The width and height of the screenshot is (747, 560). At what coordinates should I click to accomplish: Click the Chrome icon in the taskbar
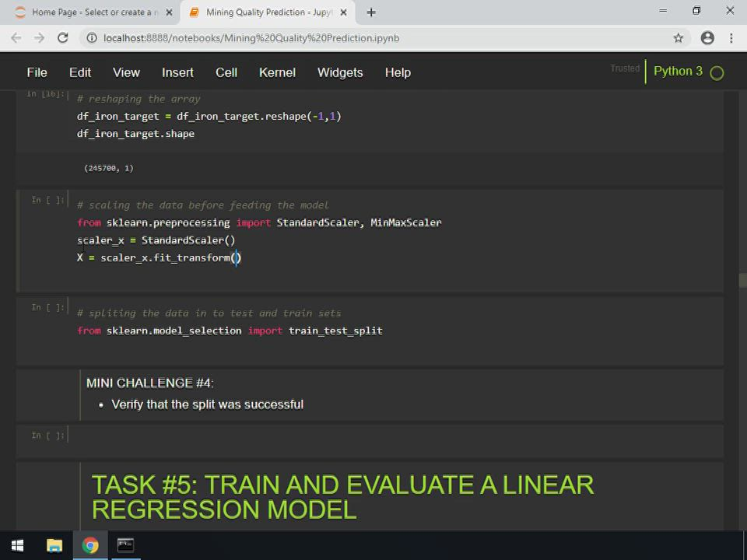[90, 545]
